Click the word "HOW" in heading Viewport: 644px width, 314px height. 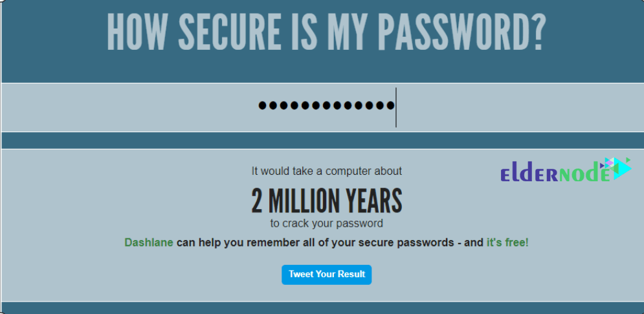(x=137, y=32)
